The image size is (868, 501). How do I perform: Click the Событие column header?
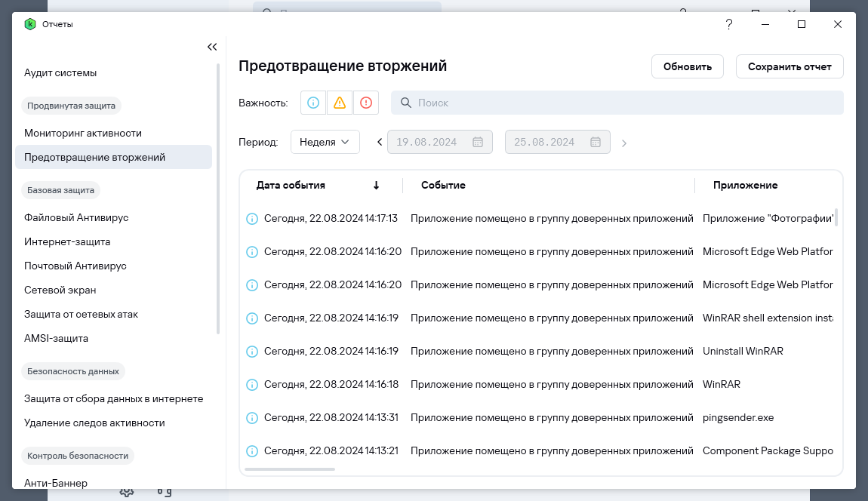tap(443, 185)
